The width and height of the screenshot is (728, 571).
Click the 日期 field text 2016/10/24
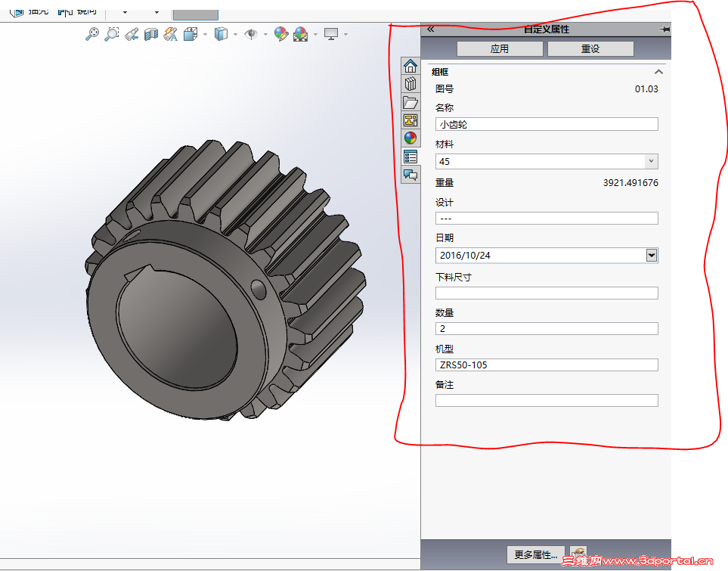[465, 255]
